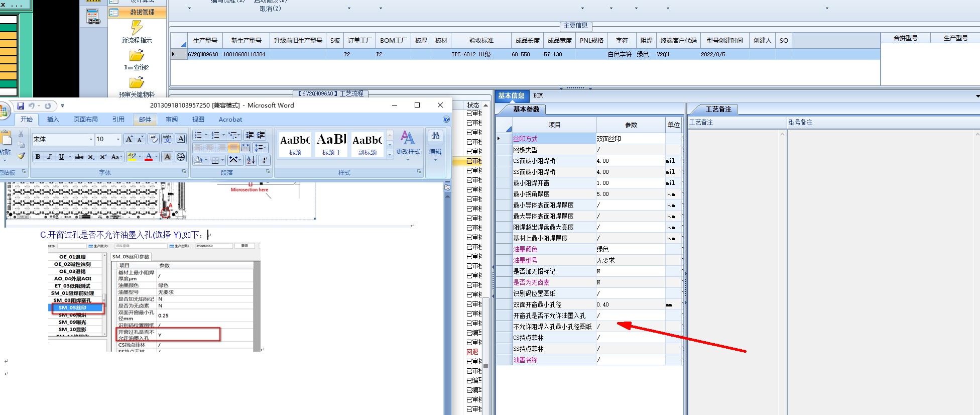
Task: Open Word help question mark
Action: coord(446,120)
